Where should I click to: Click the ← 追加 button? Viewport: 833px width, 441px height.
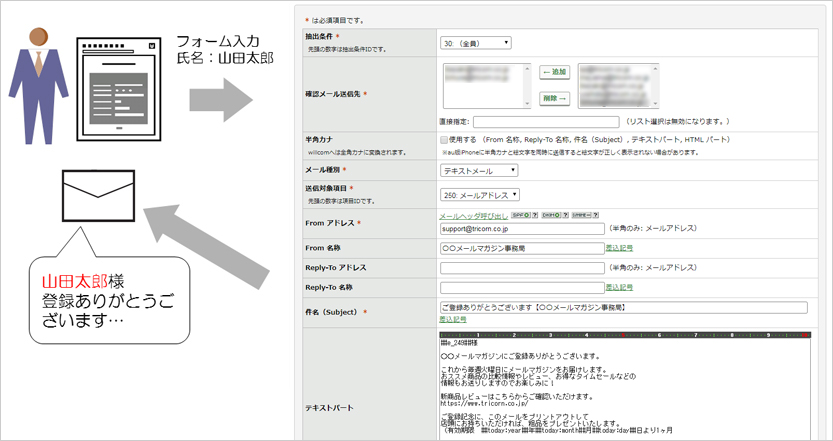pos(555,72)
